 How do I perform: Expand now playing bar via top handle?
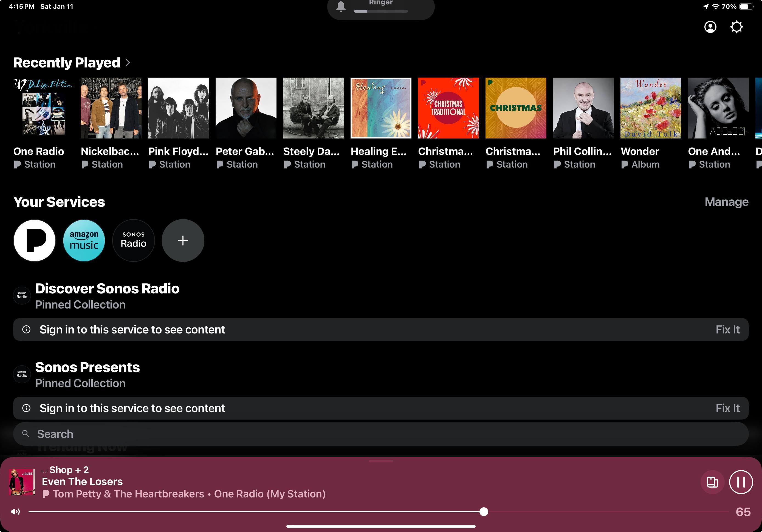coord(381,461)
